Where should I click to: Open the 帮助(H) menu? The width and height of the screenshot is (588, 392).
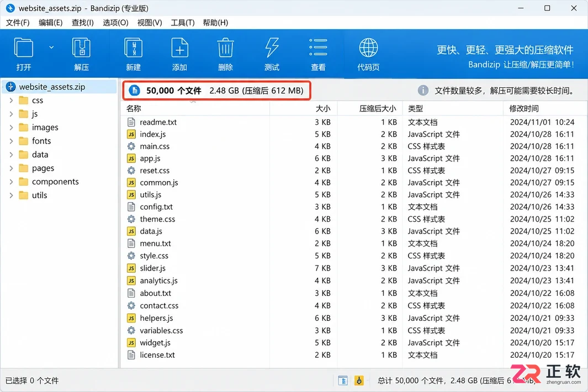click(x=215, y=23)
